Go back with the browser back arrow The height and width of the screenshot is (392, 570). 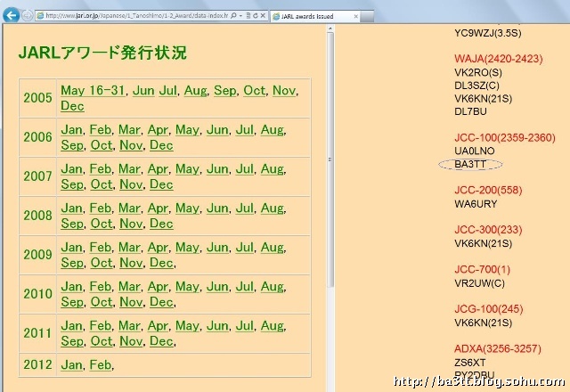11,15
